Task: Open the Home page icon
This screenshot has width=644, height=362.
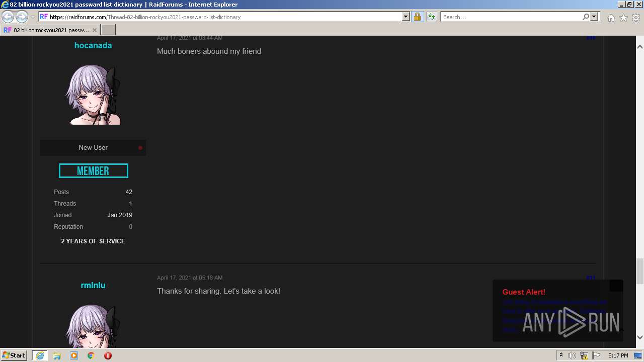Action: (611, 18)
